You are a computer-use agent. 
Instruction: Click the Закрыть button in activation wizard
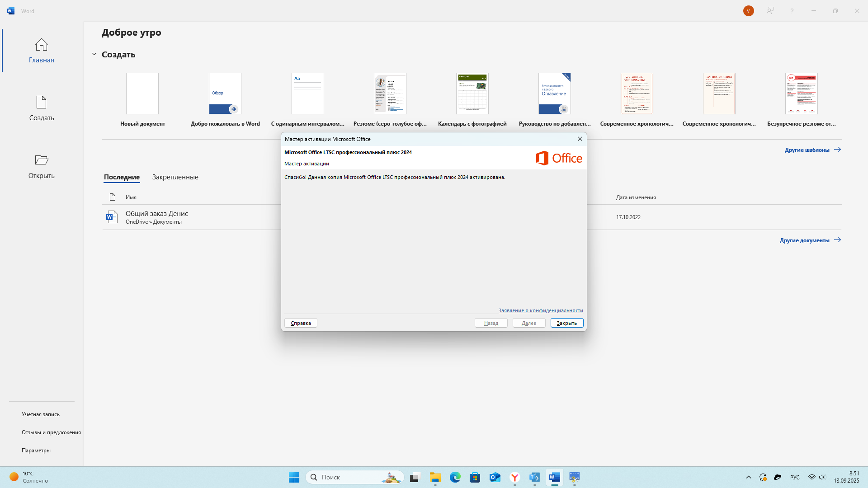click(x=567, y=323)
